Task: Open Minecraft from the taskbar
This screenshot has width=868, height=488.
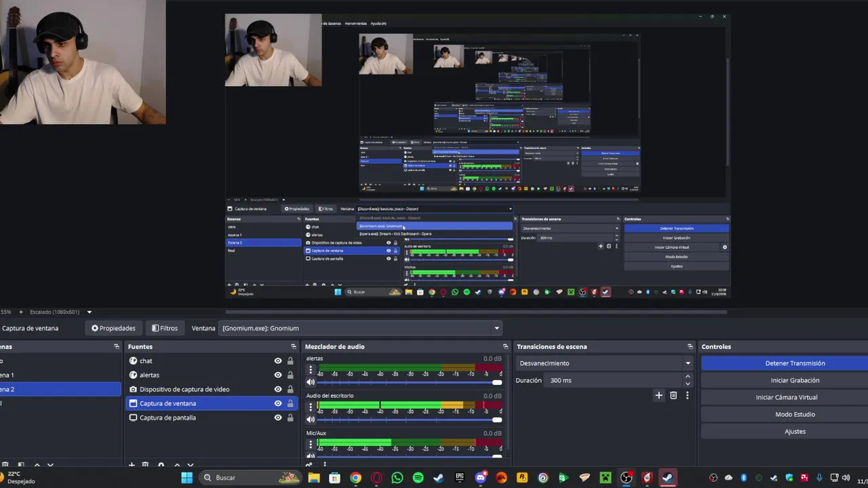Action: click(x=606, y=478)
